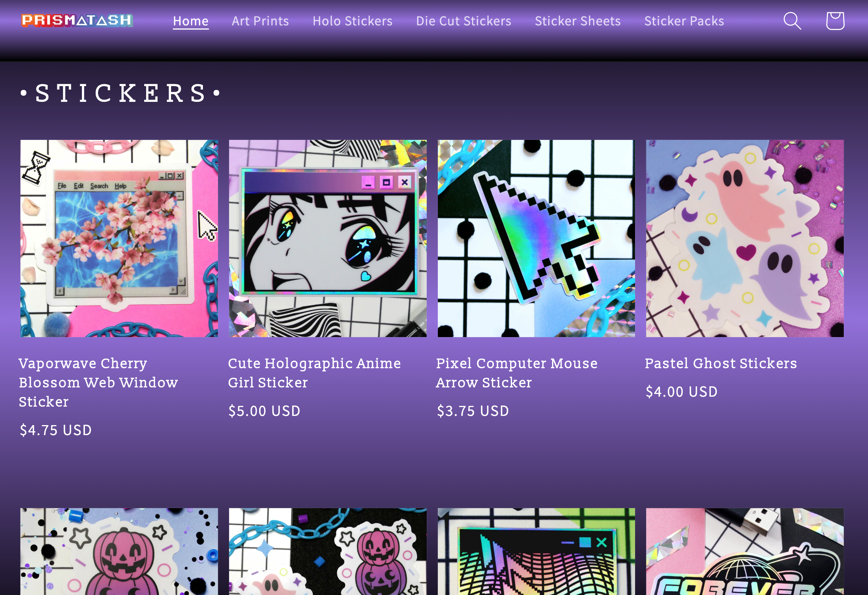The image size is (868, 595).
Task: Open Pixel Computer Mouse Arrow Sticker link
Action: click(x=517, y=373)
